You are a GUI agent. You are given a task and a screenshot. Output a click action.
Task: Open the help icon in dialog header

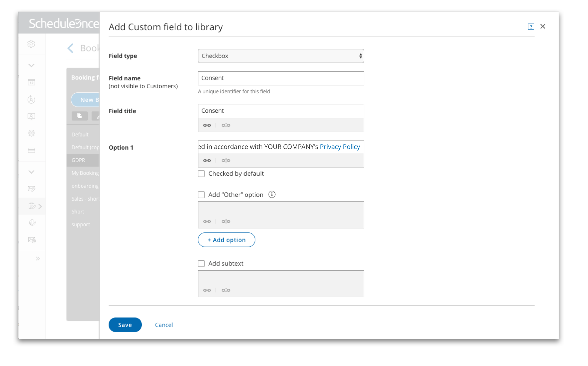tap(531, 27)
